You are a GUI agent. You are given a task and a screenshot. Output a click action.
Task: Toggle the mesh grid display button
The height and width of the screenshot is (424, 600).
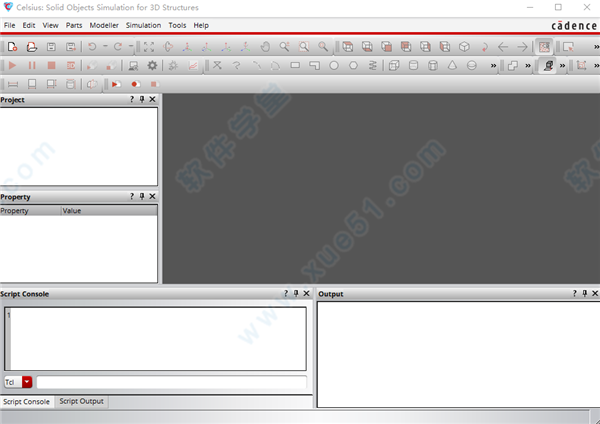click(544, 47)
